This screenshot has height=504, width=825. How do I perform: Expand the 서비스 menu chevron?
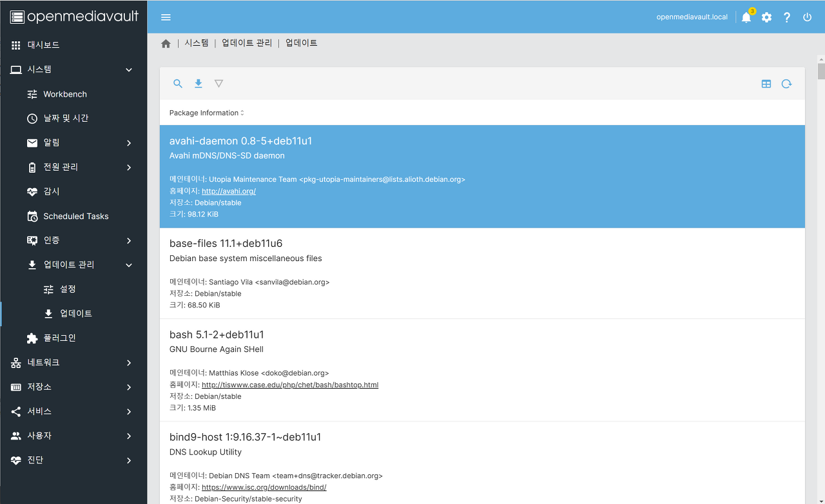[x=129, y=411]
